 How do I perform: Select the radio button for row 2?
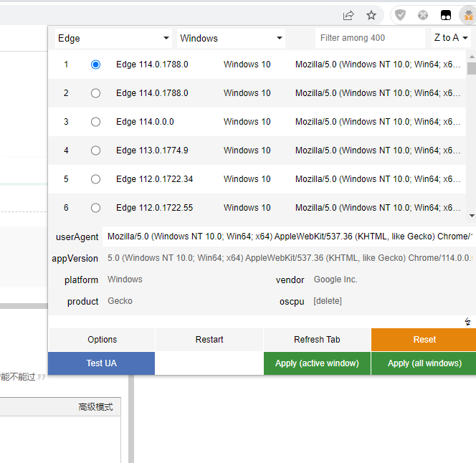(95, 93)
